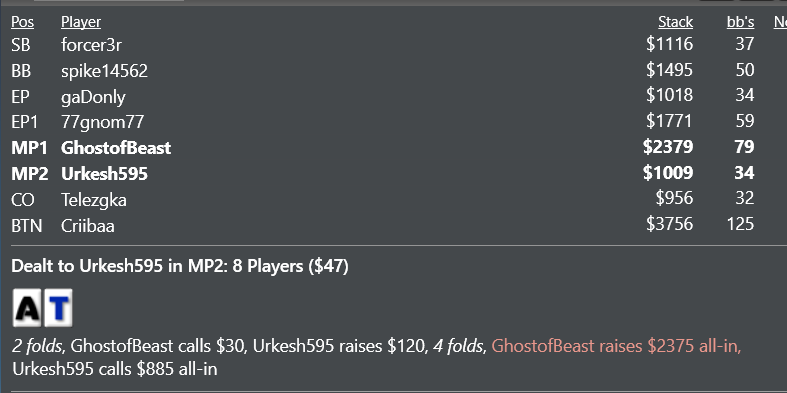This screenshot has height=393, width=787.
Task: Select player forcer3r in the table
Action: tap(91, 45)
